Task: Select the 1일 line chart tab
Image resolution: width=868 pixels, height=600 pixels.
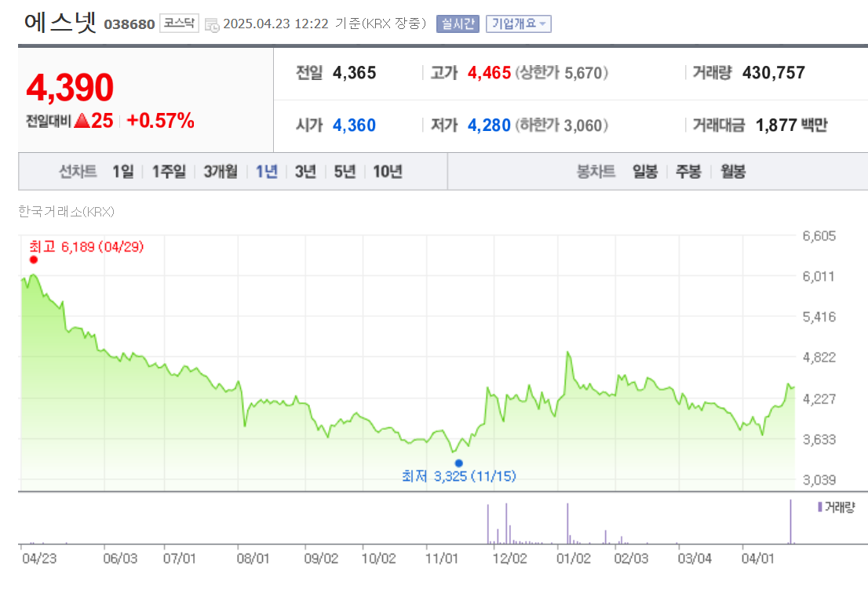Action: click(x=123, y=172)
